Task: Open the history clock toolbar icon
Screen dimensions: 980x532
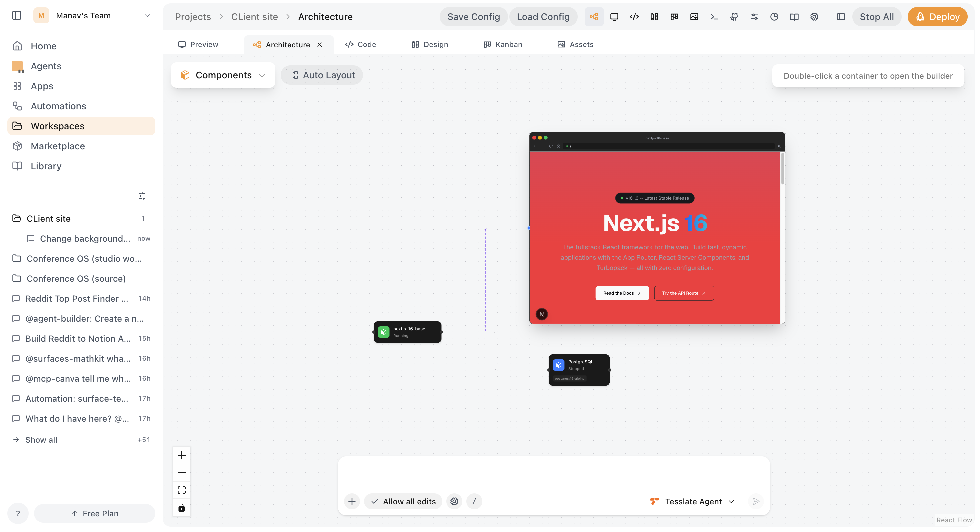Action: pyautogui.click(x=774, y=17)
